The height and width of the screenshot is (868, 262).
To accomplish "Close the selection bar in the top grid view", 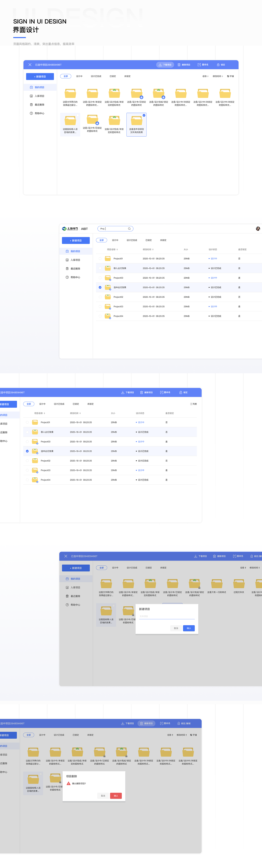I will click(30, 65).
